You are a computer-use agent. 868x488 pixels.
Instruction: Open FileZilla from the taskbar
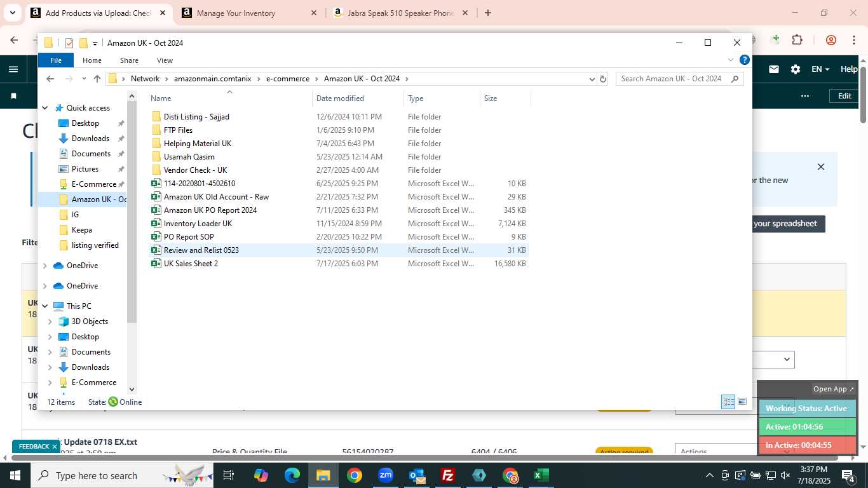pyautogui.click(x=448, y=475)
